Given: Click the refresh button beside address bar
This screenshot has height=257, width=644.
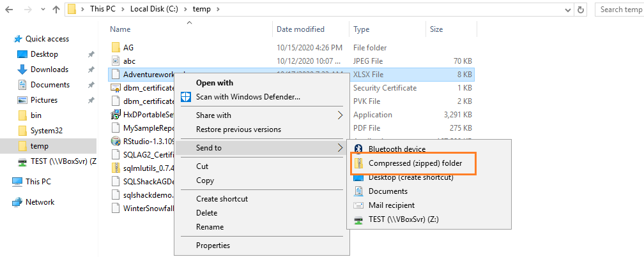Looking at the screenshot, I should point(580,10).
